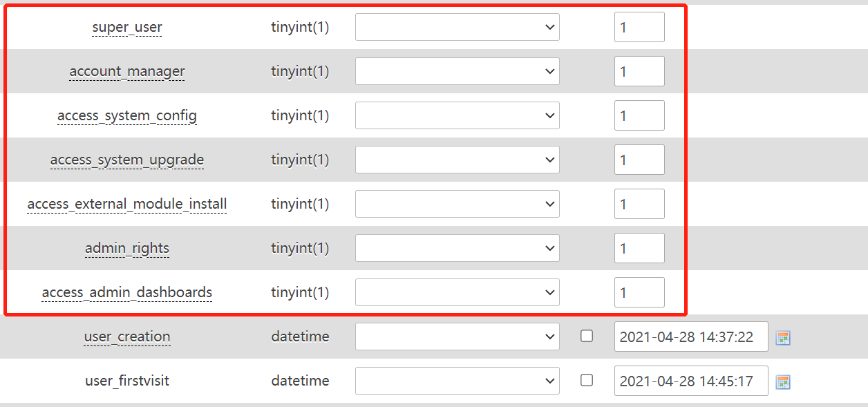This screenshot has width=868, height=407.
Task: Focus the admin_rights value input
Action: [x=639, y=248]
